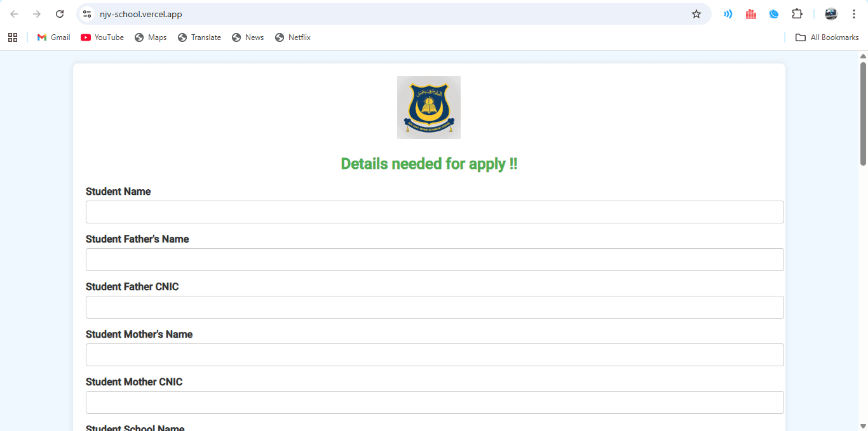
Task: Open the News bookmark
Action: tap(248, 37)
